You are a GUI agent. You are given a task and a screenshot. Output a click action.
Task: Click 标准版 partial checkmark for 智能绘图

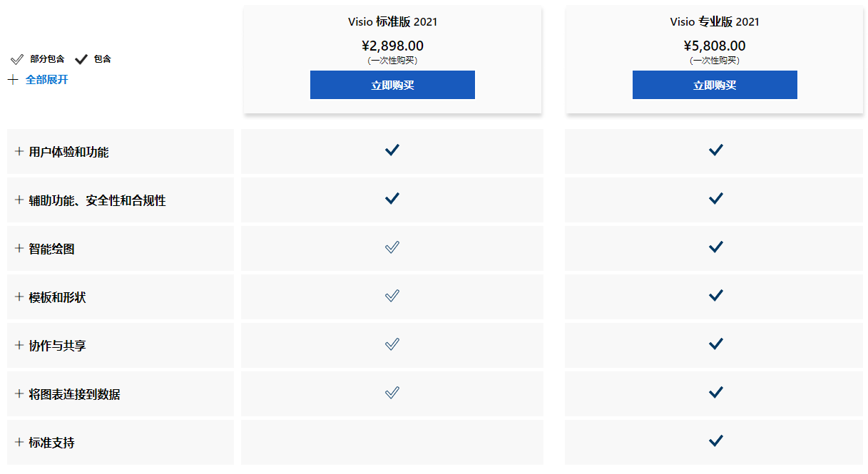(392, 247)
